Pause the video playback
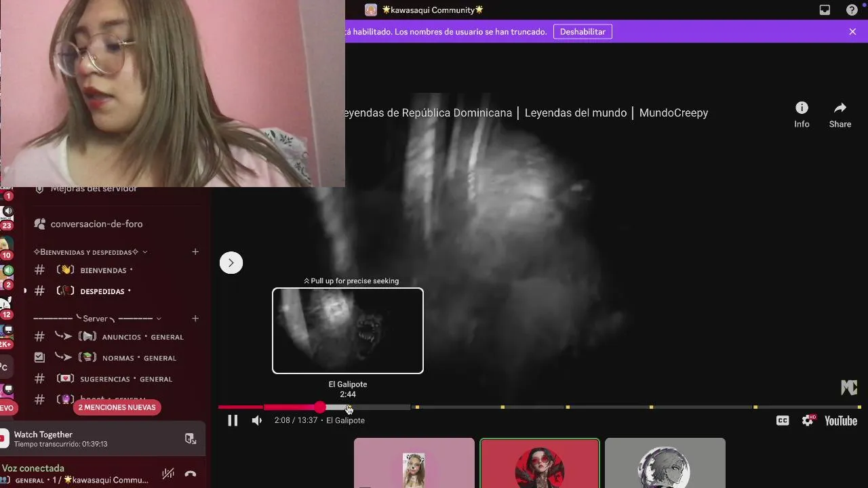 (x=233, y=421)
